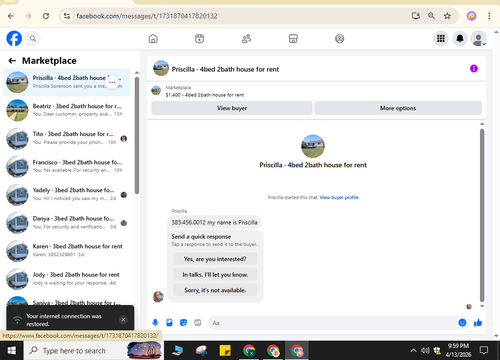Screen dimensions: 500x360
Task: Send quick reply Sorry, it's not available.
Action: tap(215, 290)
